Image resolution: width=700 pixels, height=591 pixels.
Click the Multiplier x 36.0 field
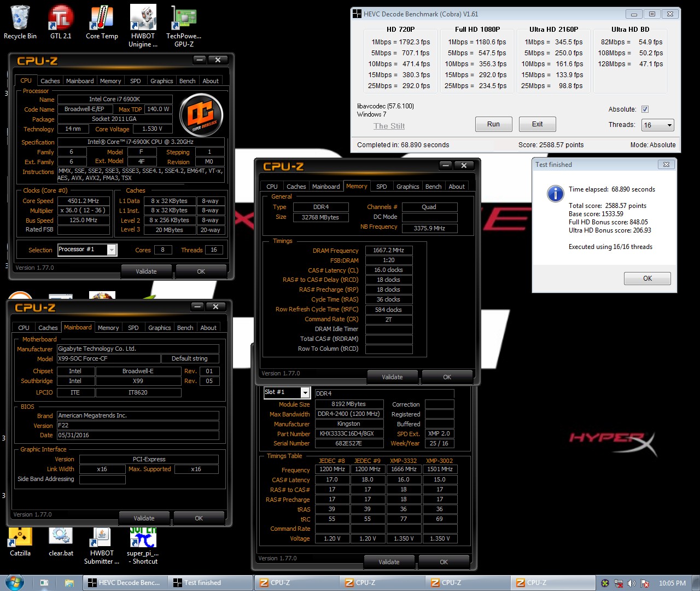point(83,210)
